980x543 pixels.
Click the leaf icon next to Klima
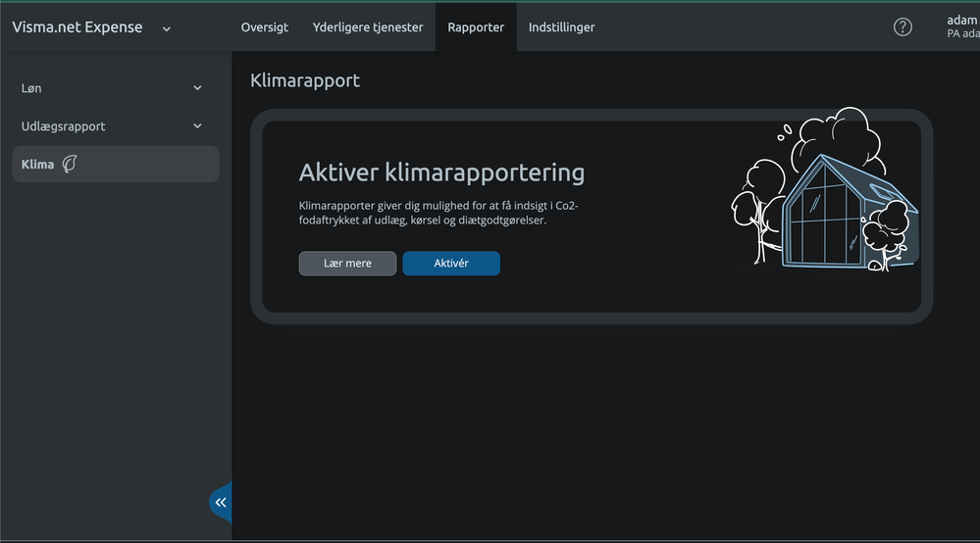click(x=70, y=164)
